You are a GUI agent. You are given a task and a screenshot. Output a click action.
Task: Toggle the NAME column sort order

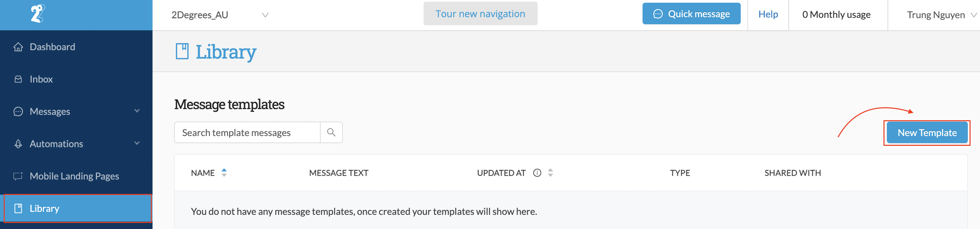(224, 172)
